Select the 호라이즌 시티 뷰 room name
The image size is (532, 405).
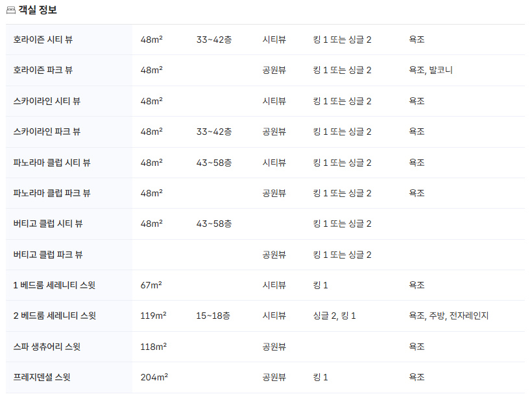point(43,40)
